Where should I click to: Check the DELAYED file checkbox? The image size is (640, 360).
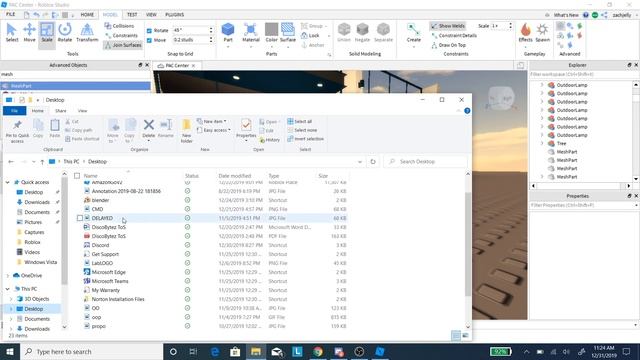click(80, 218)
